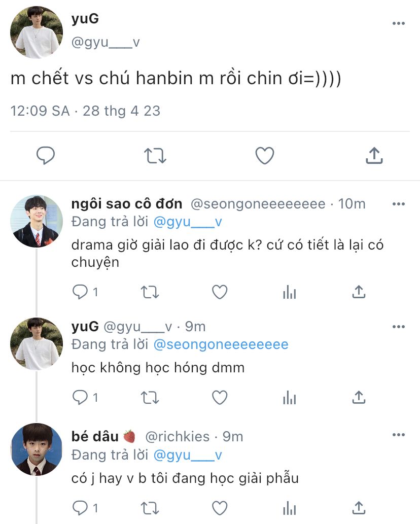420x524 pixels.
Task: Open more options on ngôi sao cô đơn reply
Action: click(x=399, y=204)
